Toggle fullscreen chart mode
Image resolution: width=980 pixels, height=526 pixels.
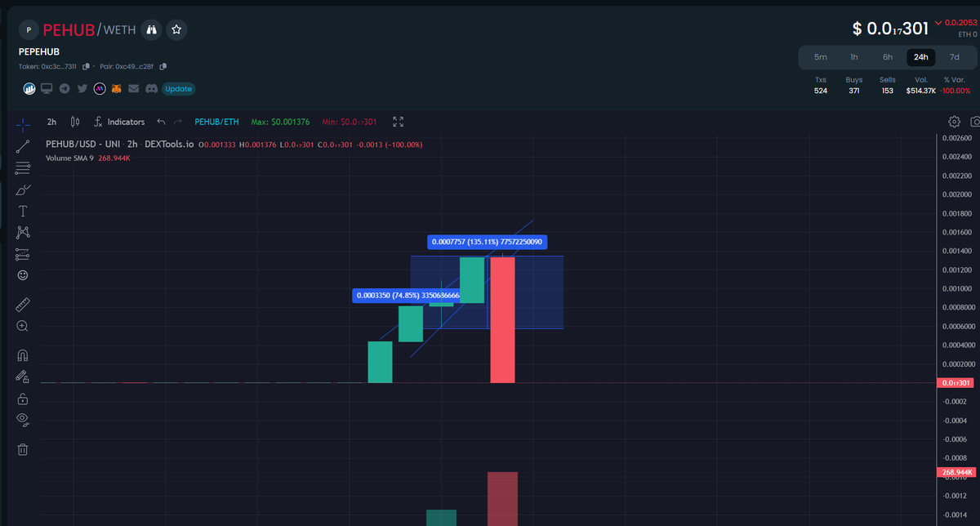399,122
